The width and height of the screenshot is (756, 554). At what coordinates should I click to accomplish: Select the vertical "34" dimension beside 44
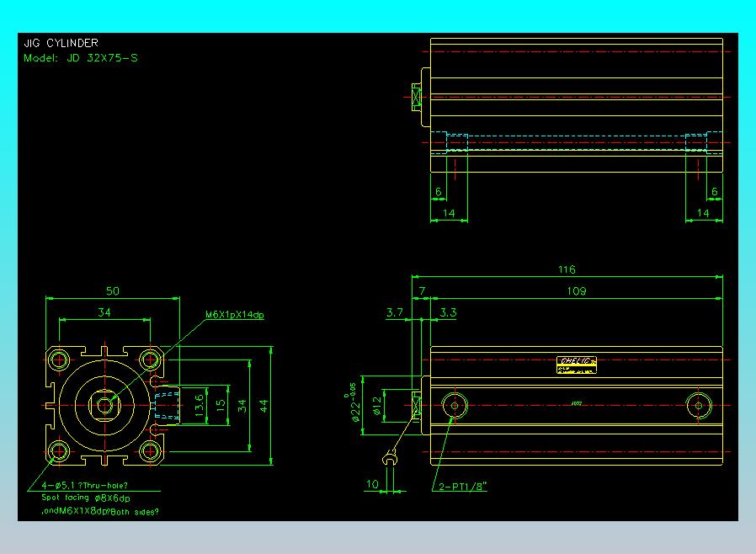tap(242, 406)
